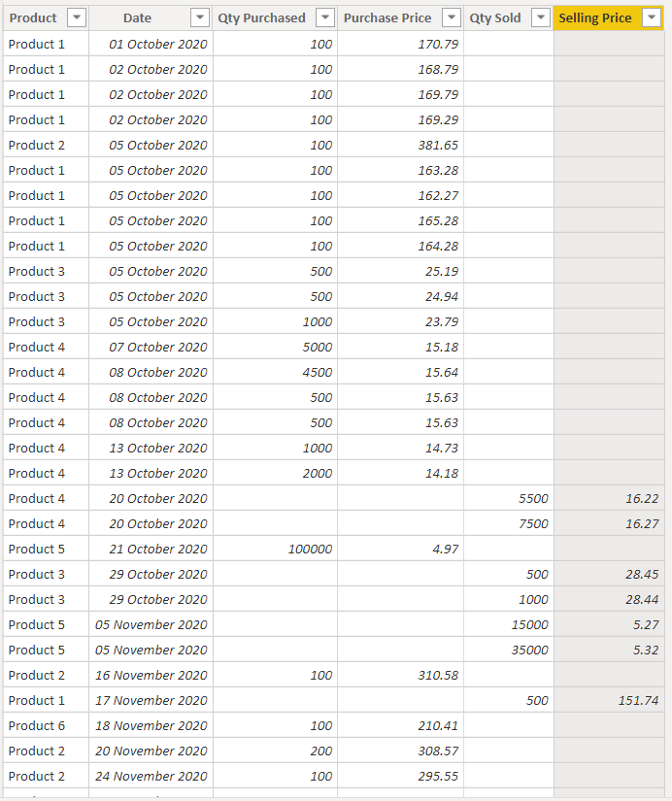Open the Qty Purchased filter icon
This screenshot has height=801, width=672.
pyautogui.click(x=324, y=17)
